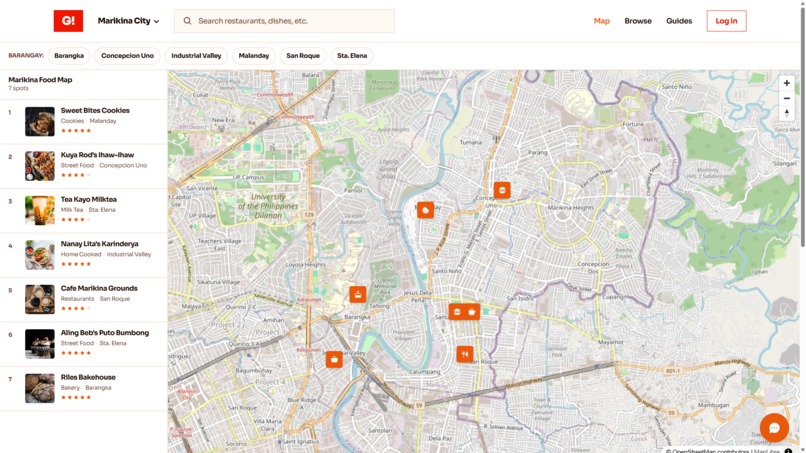
Task: Zoom out on the map
Action: click(x=786, y=98)
